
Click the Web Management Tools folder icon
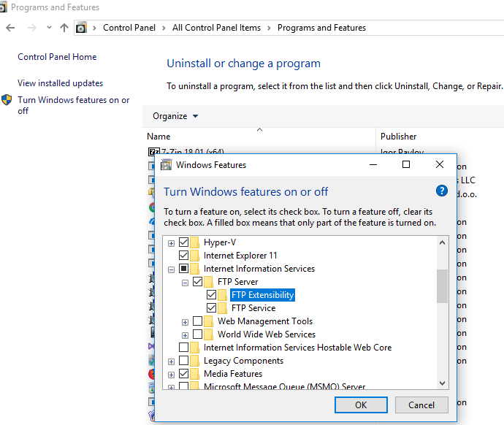pyautogui.click(x=209, y=321)
